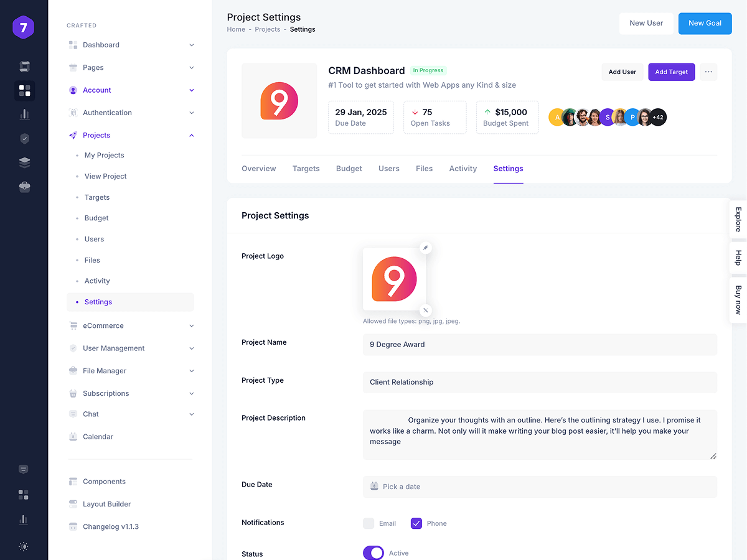Viewport: 747px width, 560px height.
Task: Switch to the Overview tab
Action: coord(258,169)
